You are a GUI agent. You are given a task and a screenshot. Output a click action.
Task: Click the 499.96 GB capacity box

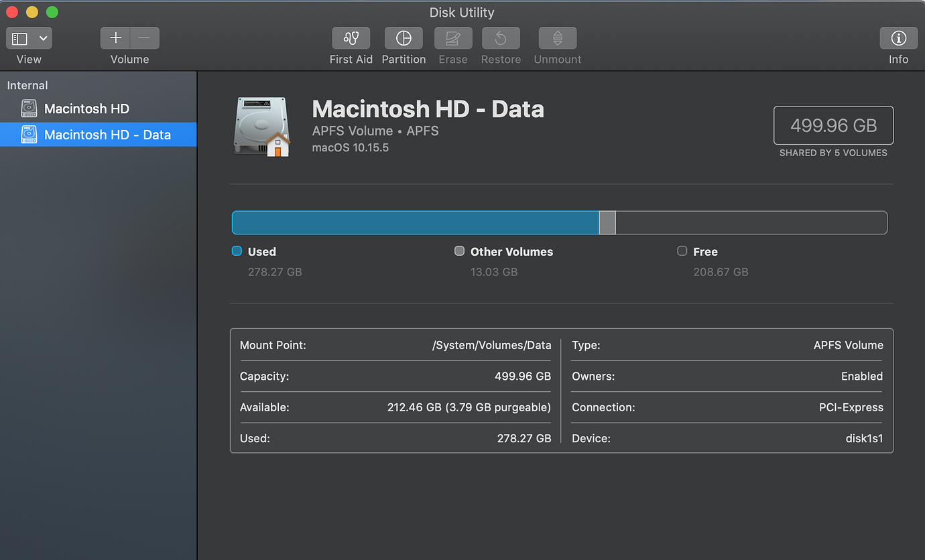click(x=833, y=125)
